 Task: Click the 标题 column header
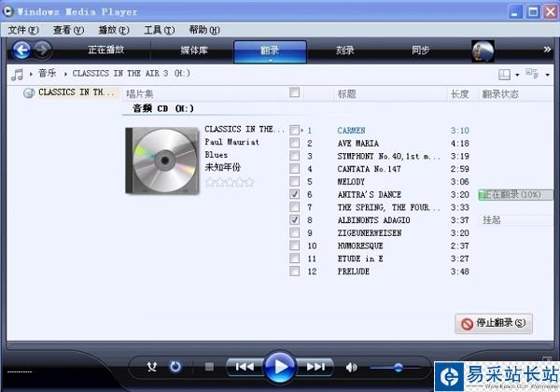(x=347, y=94)
